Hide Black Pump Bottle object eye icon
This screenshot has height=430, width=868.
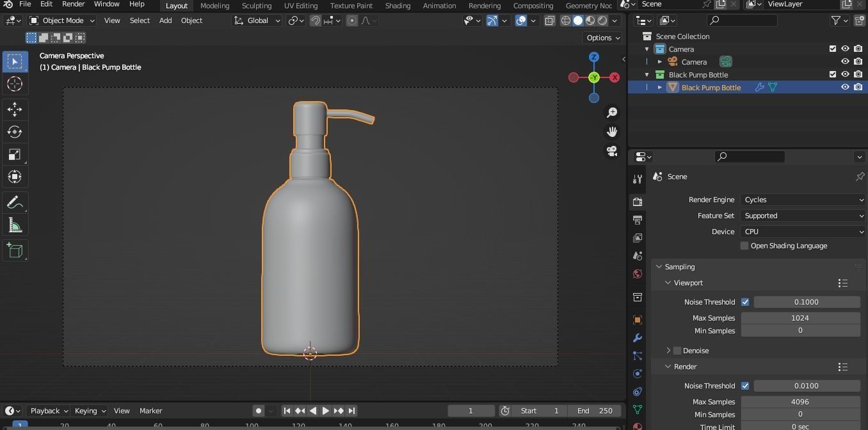pyautogui.click(x=845, y=87)
